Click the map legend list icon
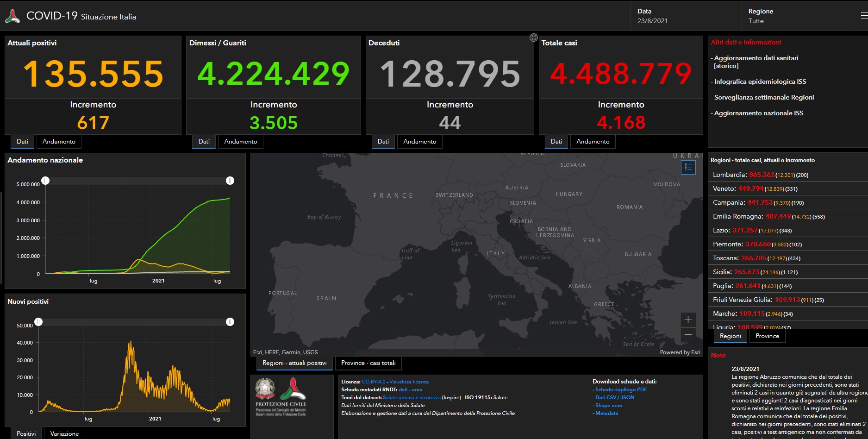This screenshot has height=439, width=868. click(688, 167)
